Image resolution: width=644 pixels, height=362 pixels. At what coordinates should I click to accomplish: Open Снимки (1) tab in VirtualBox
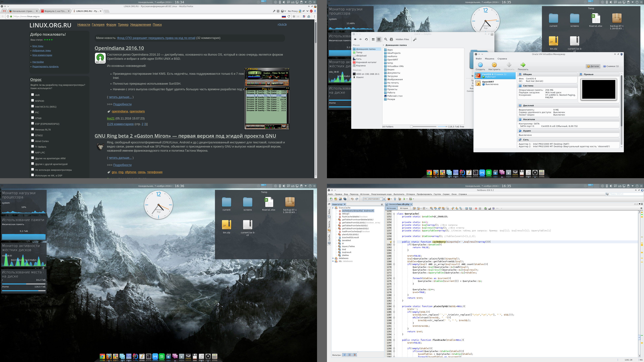611,66
